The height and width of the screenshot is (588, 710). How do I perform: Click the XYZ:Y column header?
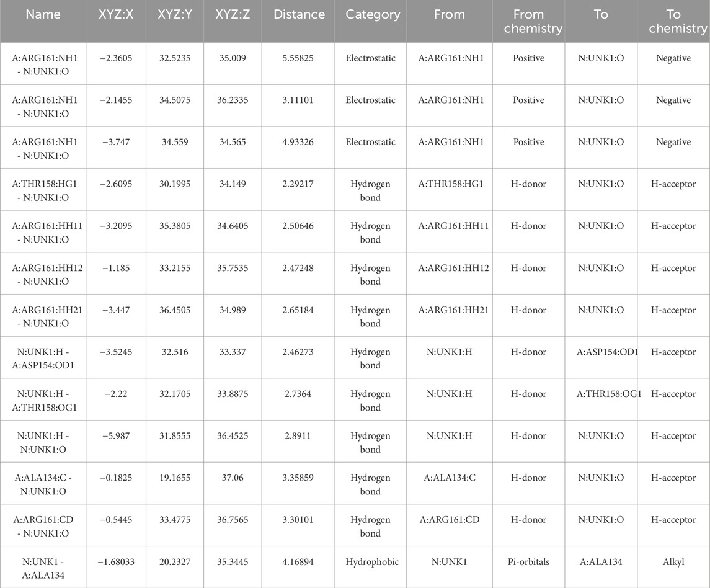(x=174, y=14)
